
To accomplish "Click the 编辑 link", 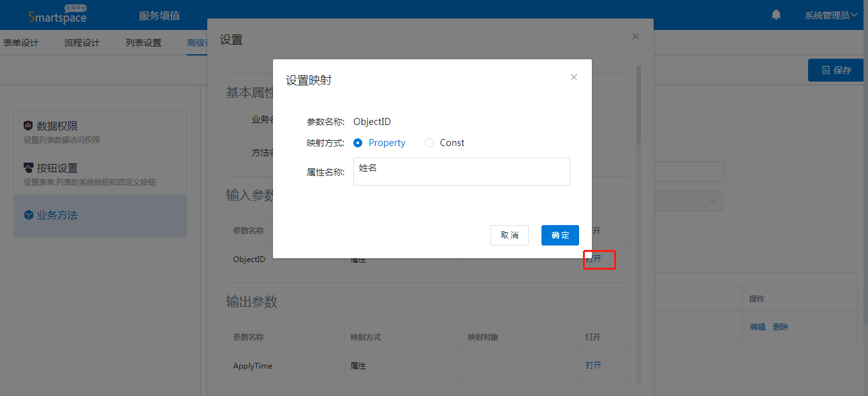I will coord(758,327).
